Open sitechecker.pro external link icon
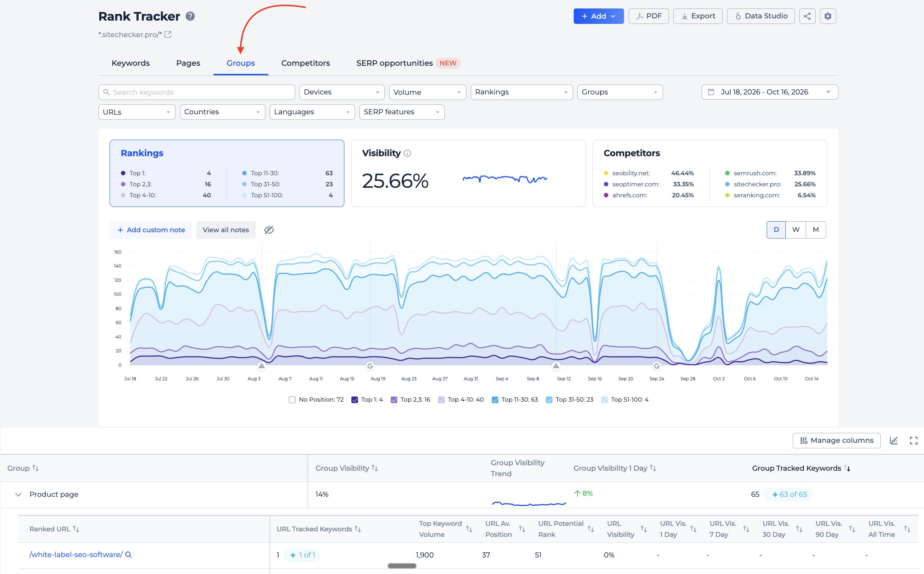924x574 pixels. [x=168, y=35]
